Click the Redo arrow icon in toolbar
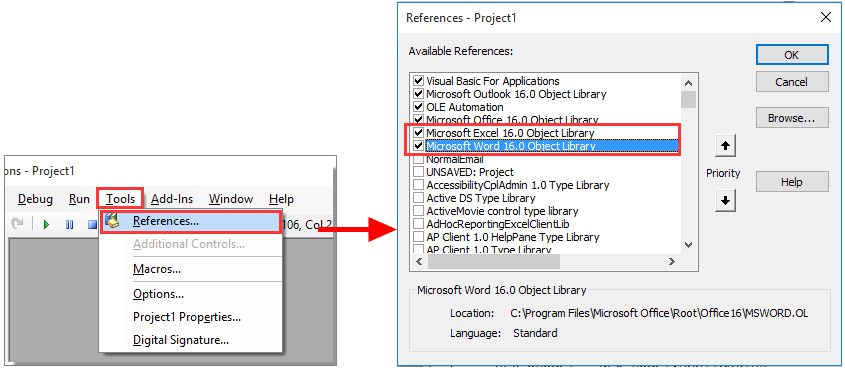The width and height of the screenshot is (845, 370). (17, 224)
